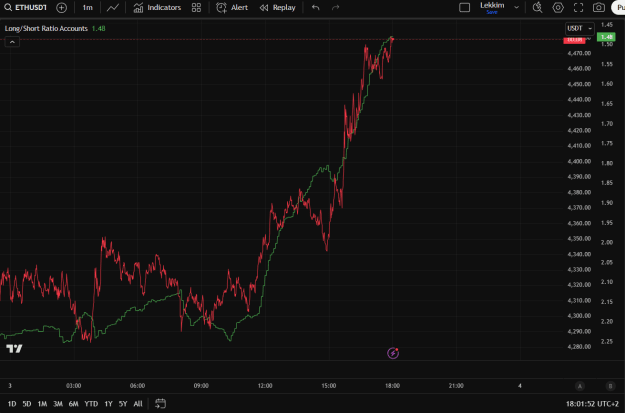625x413 pixels.
Task: Open symbol search for ETHUSDT
Action: coord(26,8)
